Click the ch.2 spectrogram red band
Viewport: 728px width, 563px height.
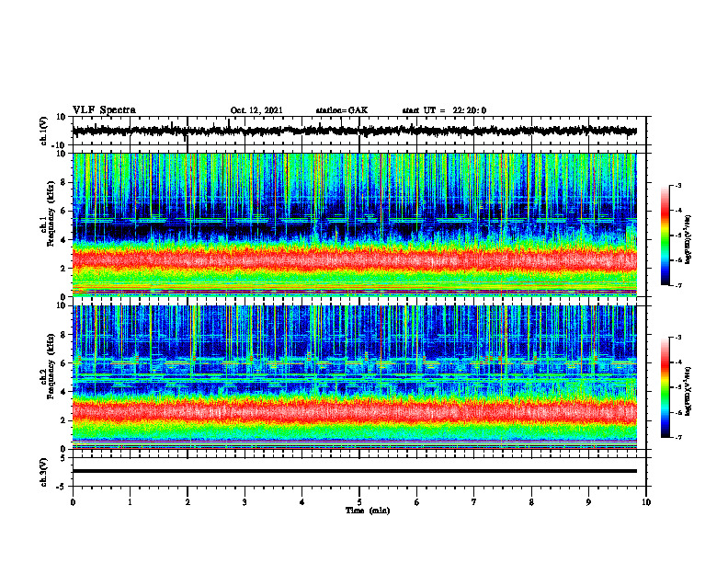click(x=354, y=411)
